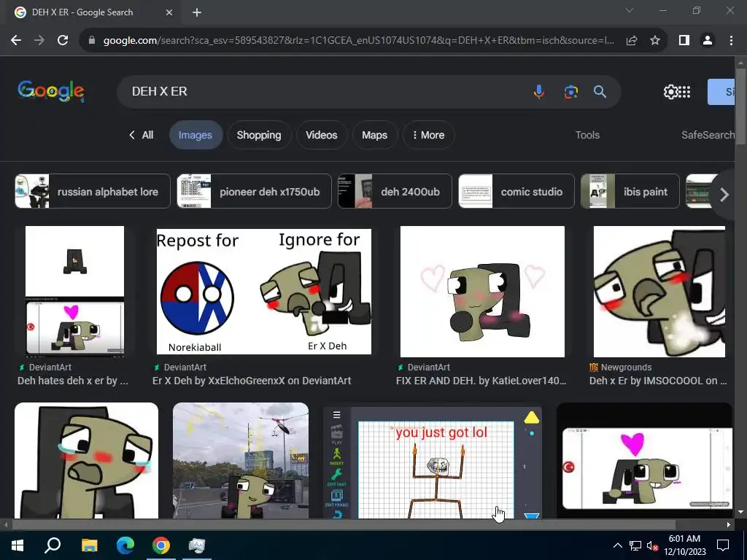Start voice search with the microphone

[x=539, y=91]
